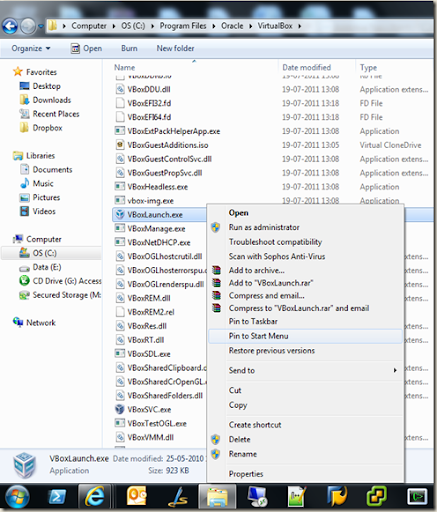Sort by Name column header
This screenshot has height=512, width=437.
coord(124,68)
